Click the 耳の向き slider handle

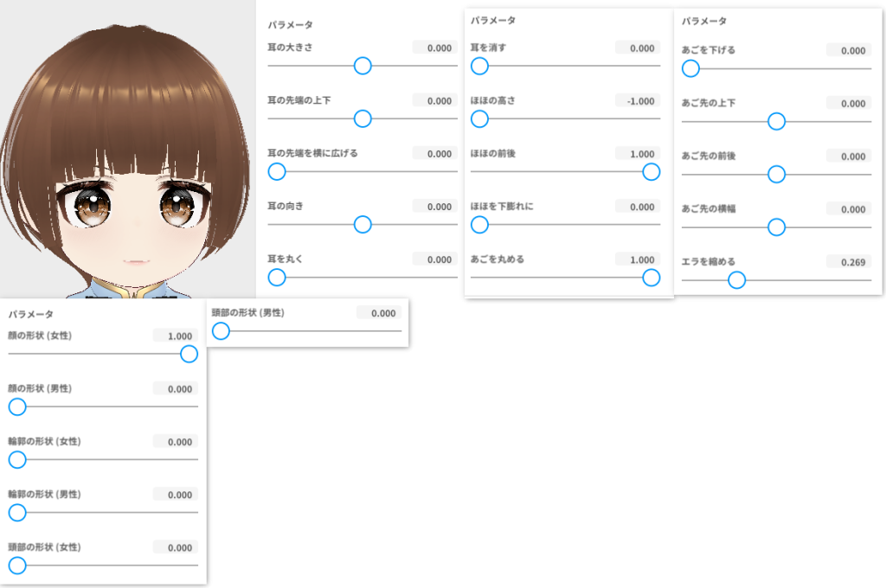coord(363,225)
